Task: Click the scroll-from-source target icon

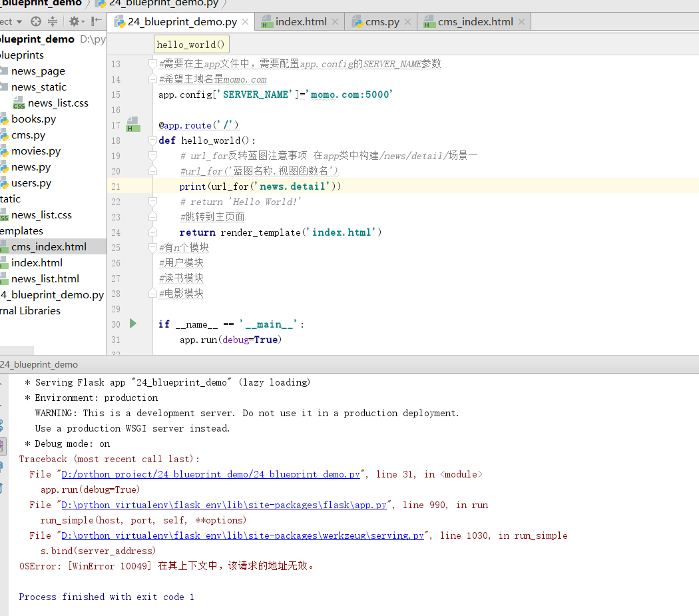Action: pos(36,21)
